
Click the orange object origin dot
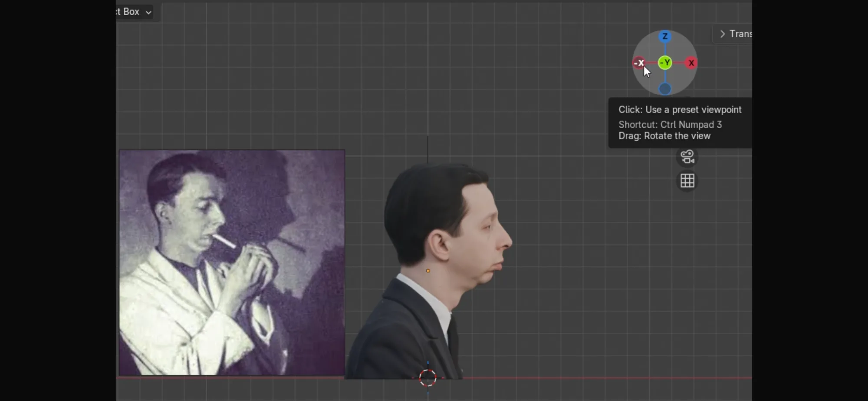click(428, 271)
